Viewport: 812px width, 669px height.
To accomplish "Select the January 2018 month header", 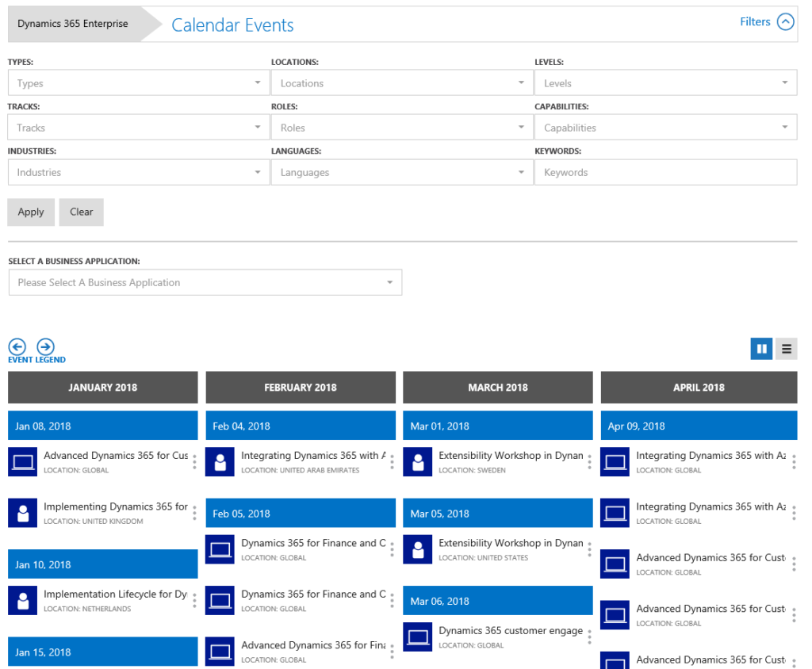I will point(102,388).
